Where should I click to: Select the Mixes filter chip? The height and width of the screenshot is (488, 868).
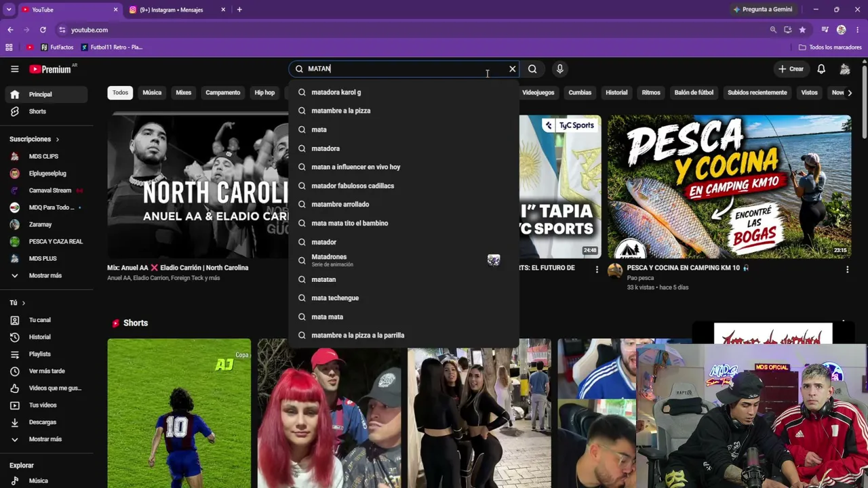point(184,93)
